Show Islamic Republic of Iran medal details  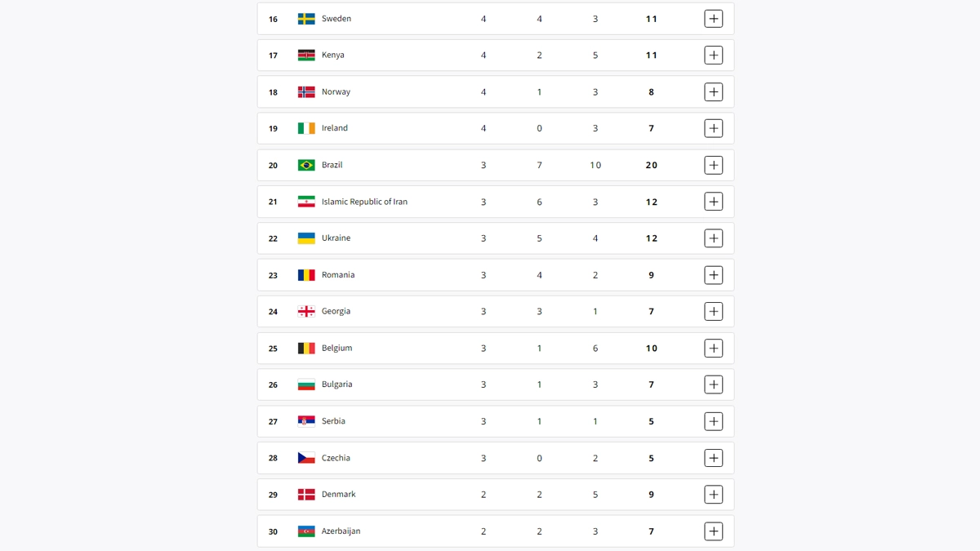(x=713, y=202)
